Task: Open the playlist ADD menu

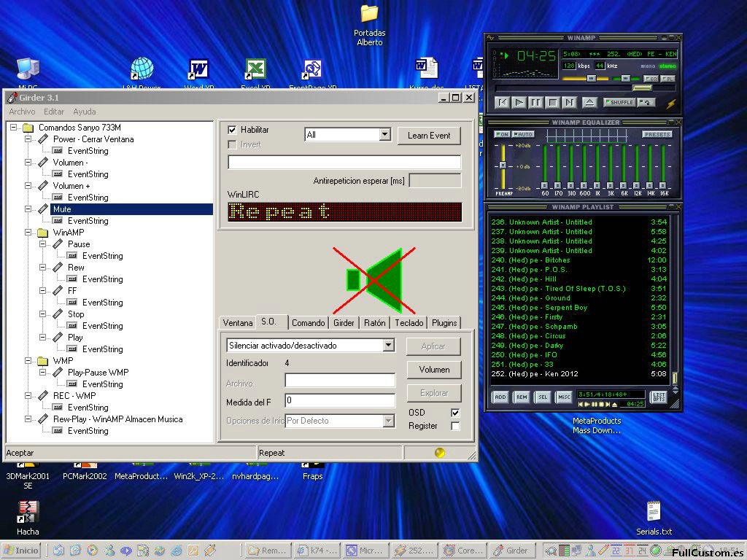Action: point(500,397)
